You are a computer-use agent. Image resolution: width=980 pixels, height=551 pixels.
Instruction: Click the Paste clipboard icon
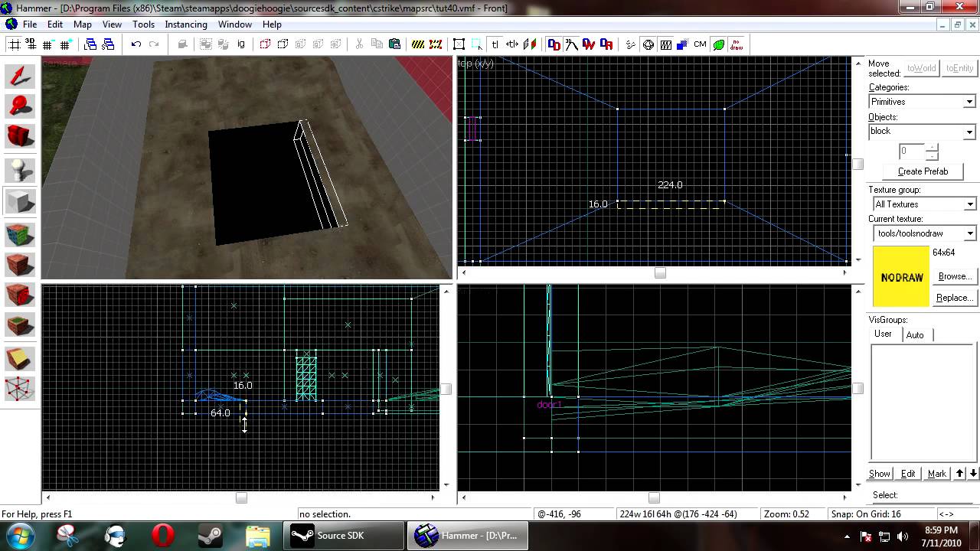394,44
